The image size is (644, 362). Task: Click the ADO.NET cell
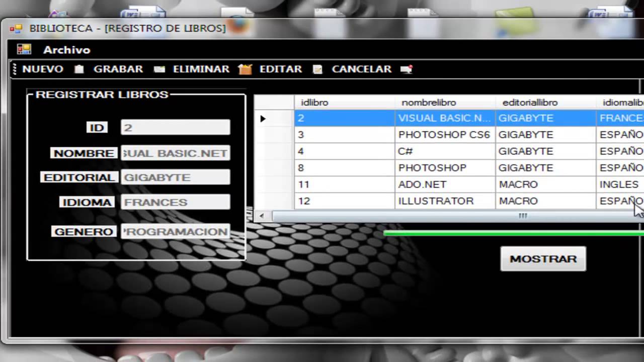pos(445,185)
